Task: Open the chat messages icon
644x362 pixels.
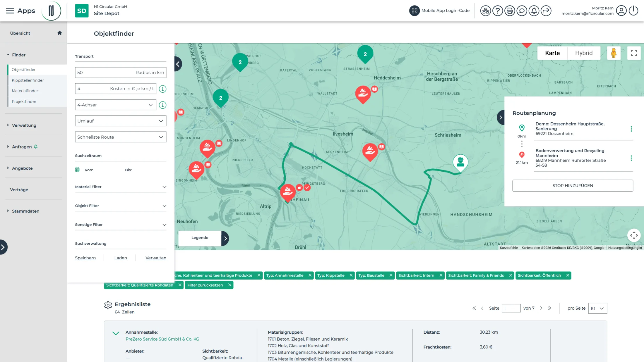Action: 522,11
